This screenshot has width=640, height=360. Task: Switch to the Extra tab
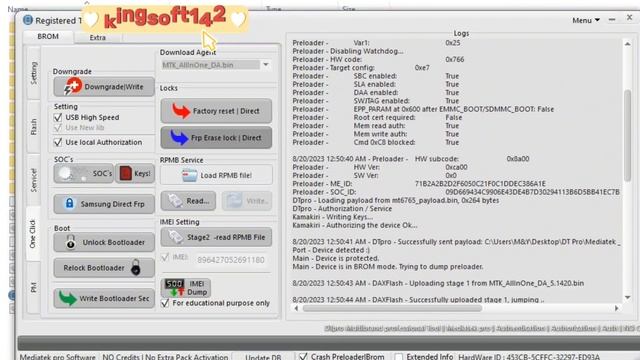tap(98, 37)
